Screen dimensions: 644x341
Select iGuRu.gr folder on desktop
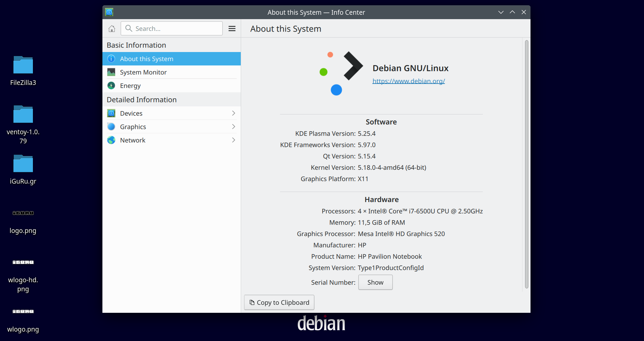pyautogui.click(x=23, y=169)
